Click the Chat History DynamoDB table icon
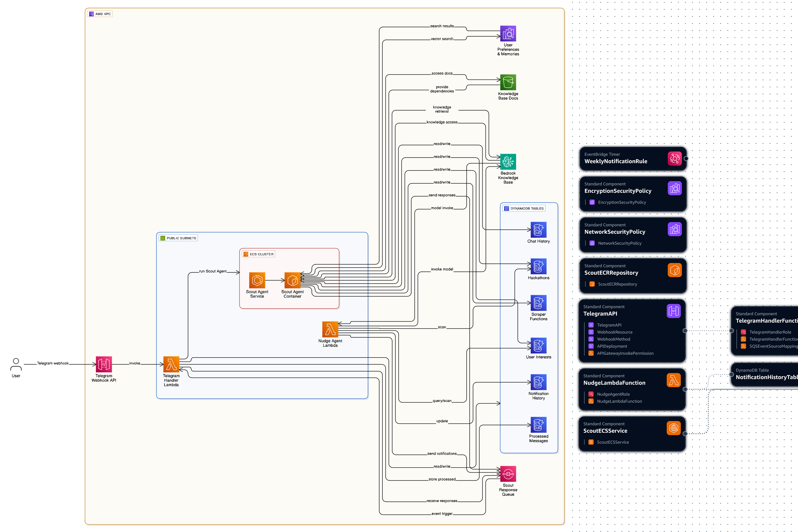 click(538, 230)
